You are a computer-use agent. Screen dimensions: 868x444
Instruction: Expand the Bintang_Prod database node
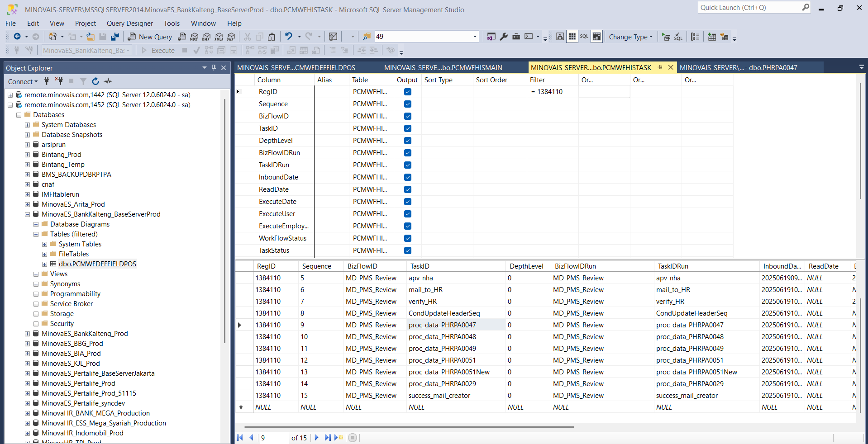[27, 155]
